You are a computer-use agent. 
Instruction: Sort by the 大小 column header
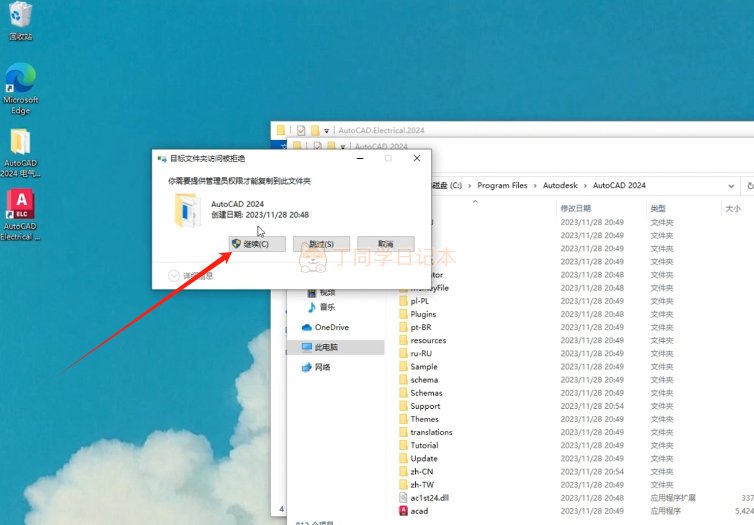pos(733,209)
